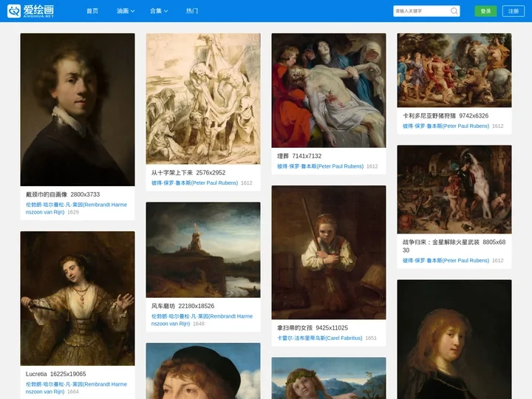
Task: Click the title text 卡利多尼亚野猪狩猎 9742x6326
Action: [x=446, y=116]
